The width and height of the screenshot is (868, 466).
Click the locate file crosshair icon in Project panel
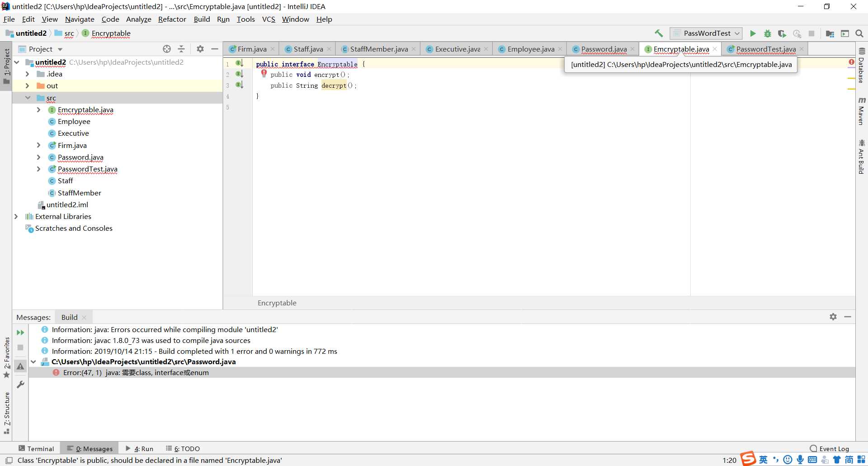click(x=167, y=49)
